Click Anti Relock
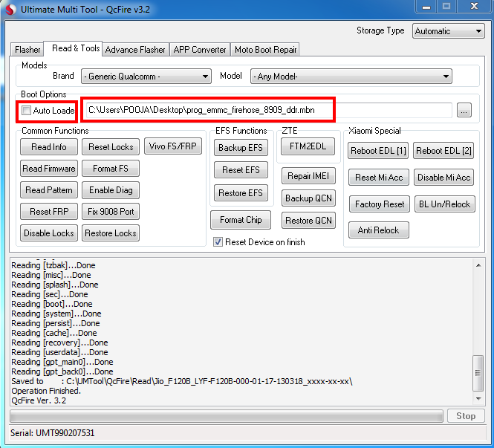The image size is (494, 448). [378, 230]
